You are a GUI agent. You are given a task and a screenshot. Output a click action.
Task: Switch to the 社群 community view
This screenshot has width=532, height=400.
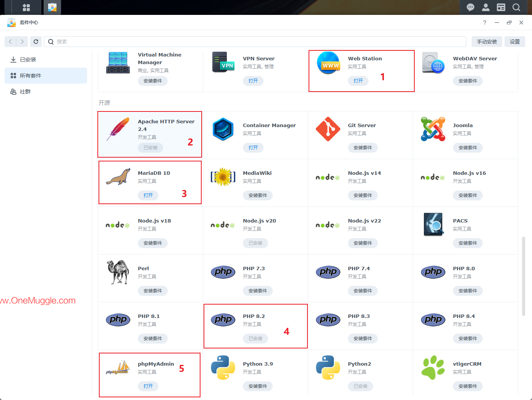point(46,92)
